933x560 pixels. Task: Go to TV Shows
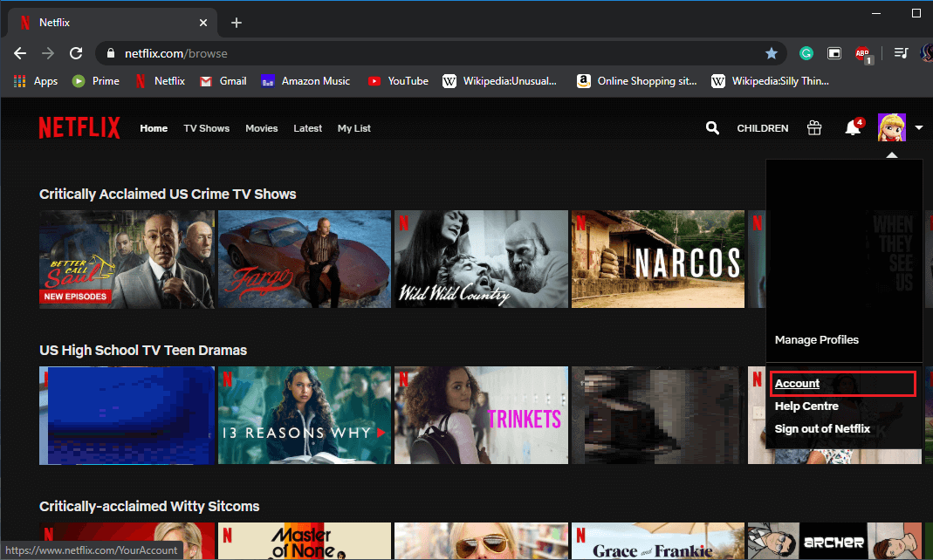pyautogui.click(x=207, y=128)
